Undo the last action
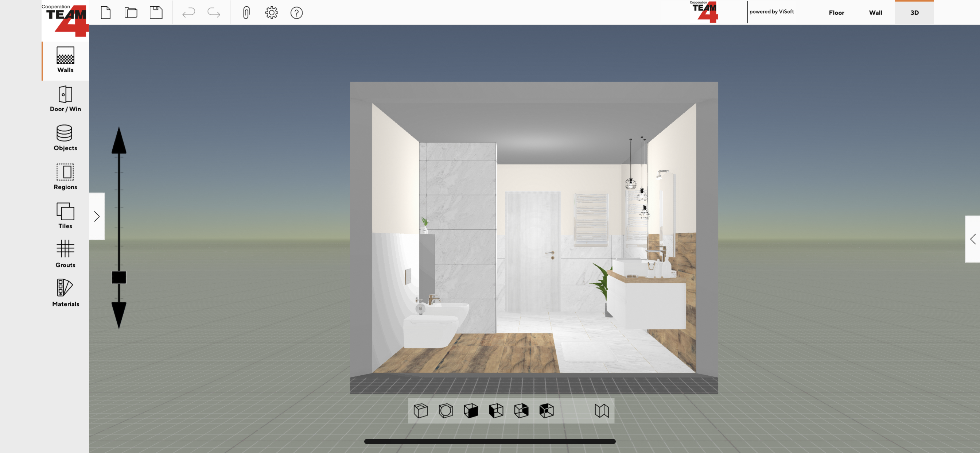 click(x=189, y=12)
